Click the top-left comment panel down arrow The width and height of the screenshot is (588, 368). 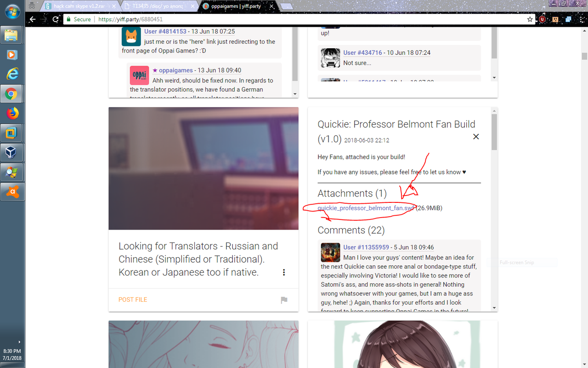(295, 93)
